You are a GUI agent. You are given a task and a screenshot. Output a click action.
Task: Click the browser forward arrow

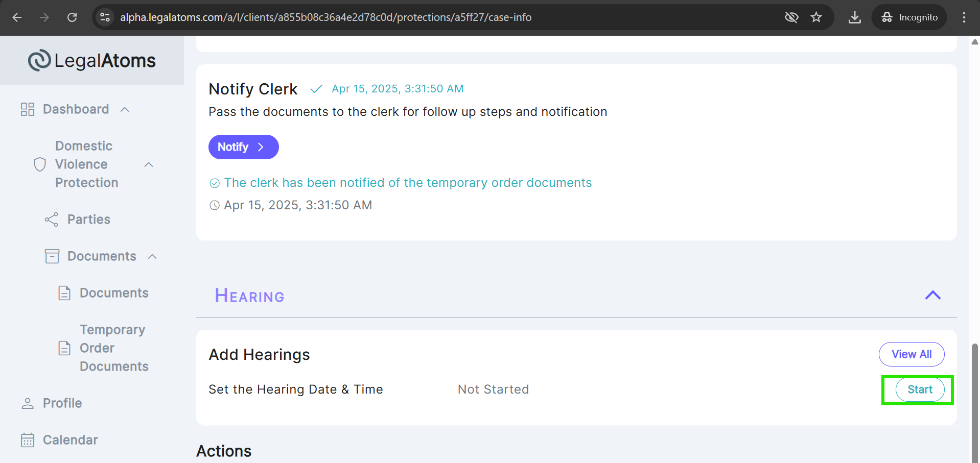[44, 17]
